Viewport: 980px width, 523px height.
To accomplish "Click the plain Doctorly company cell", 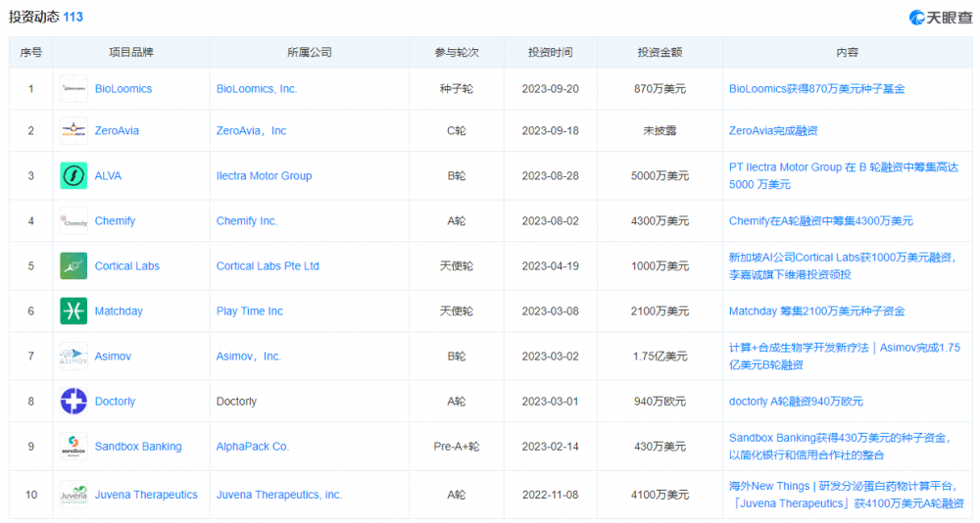I will [x=236, y=402].
